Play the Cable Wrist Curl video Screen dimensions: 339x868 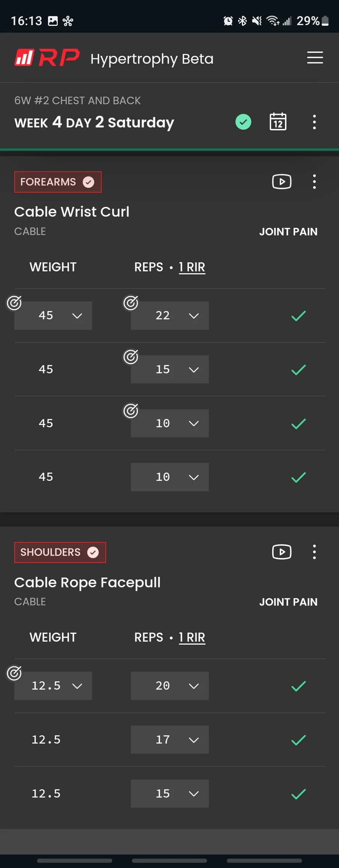[282, 182]
